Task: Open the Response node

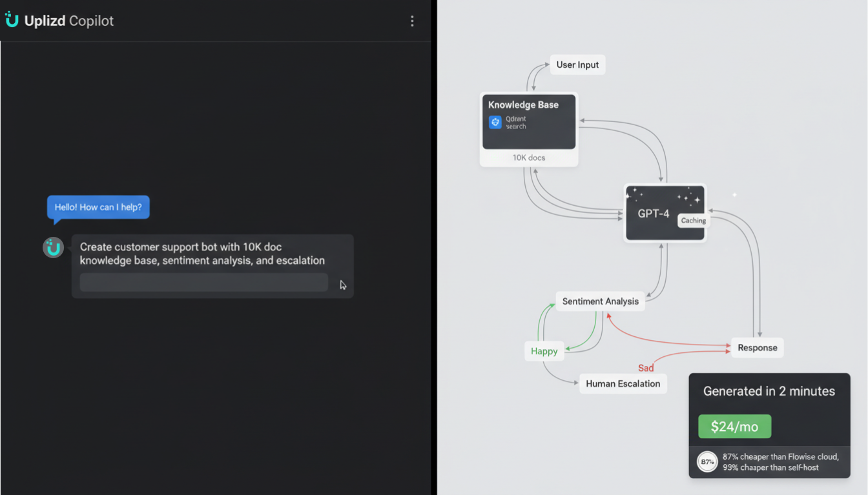Action: [x=756, y=347]
